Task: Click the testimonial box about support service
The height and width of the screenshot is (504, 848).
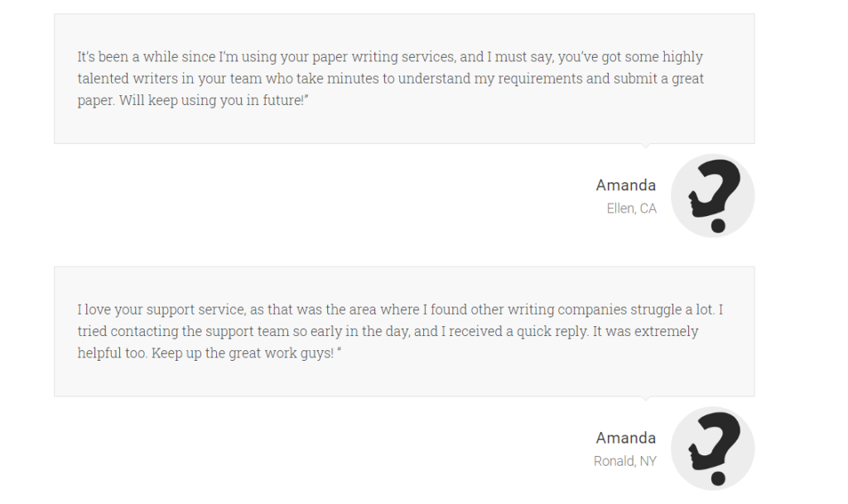Action: click(404, 332)
